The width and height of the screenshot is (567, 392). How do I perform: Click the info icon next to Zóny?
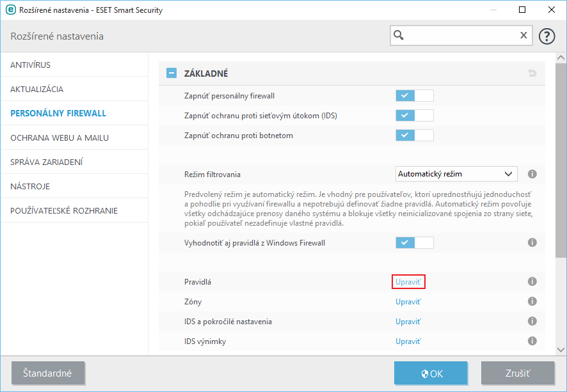coord(531,302)
